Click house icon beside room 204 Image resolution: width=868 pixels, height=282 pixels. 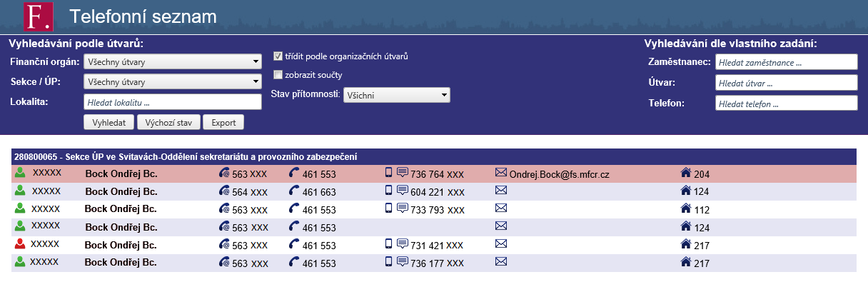point(687,173)
